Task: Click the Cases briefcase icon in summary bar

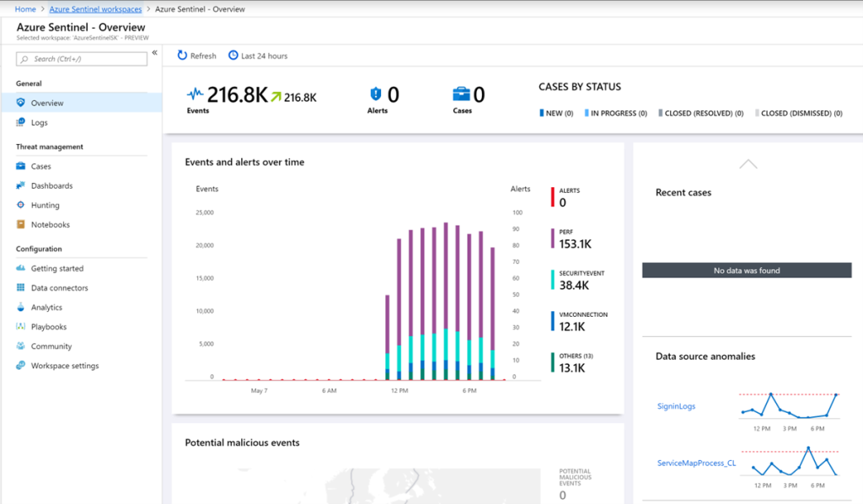Action: [461, 94]
